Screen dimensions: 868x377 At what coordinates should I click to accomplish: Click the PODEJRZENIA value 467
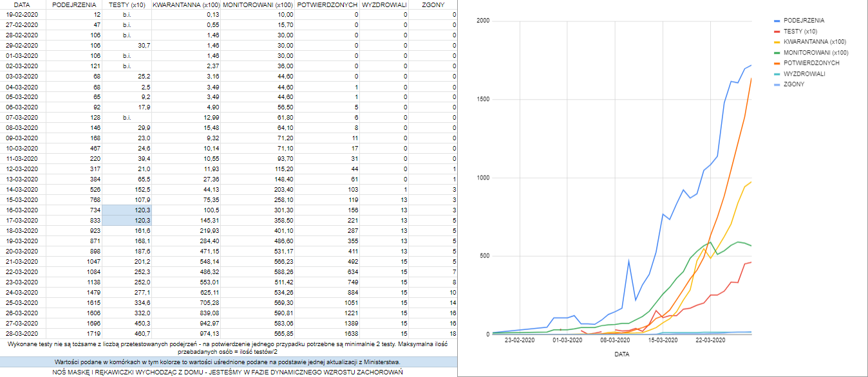[95, 149]
